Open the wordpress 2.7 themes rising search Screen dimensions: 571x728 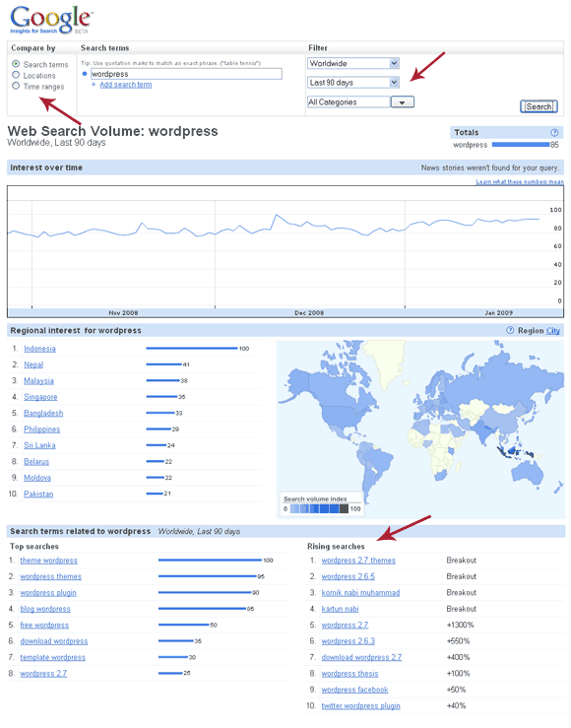tap(358, 561)
